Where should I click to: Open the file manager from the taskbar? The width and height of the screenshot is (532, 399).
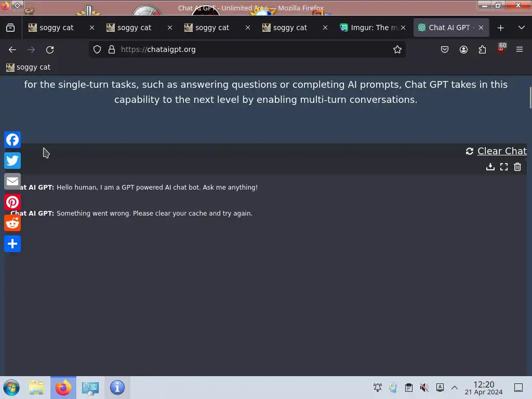tap(36, 388)
